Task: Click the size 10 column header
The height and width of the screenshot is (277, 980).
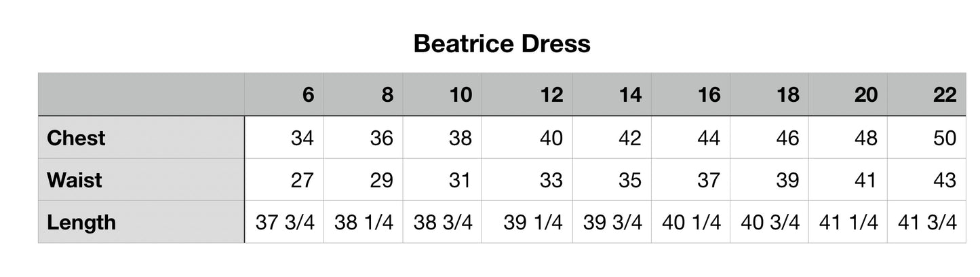Action: coord(460,95)
